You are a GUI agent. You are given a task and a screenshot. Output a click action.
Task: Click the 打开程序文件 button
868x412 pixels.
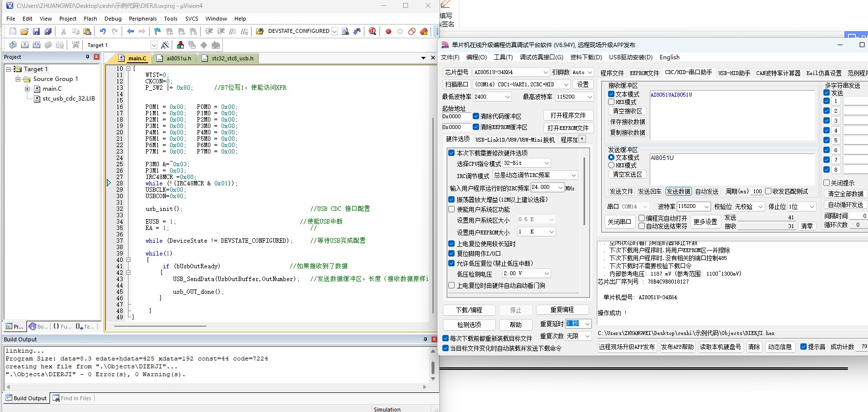[x=568, y=115]
